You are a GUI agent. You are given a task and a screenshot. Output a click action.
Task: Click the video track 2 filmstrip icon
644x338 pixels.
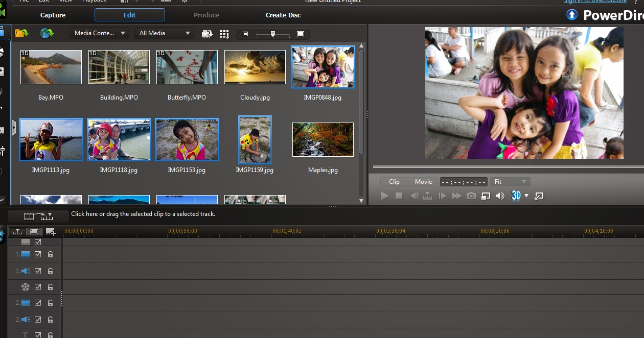pos(26,303)
